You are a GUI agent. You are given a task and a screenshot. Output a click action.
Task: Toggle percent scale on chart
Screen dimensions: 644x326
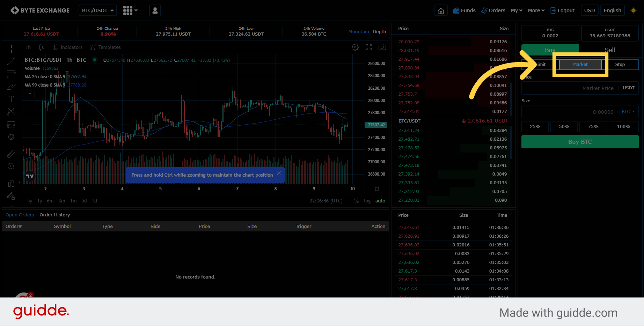coord(357,201)
